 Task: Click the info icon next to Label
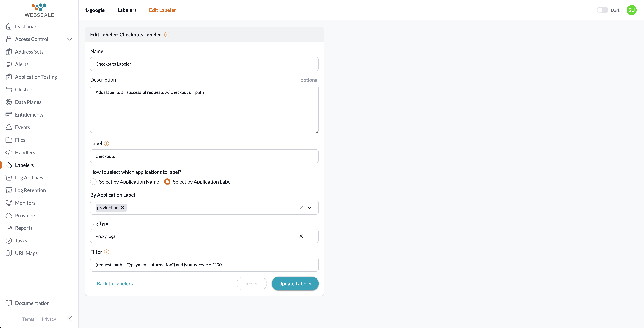(x=106, y=143)
